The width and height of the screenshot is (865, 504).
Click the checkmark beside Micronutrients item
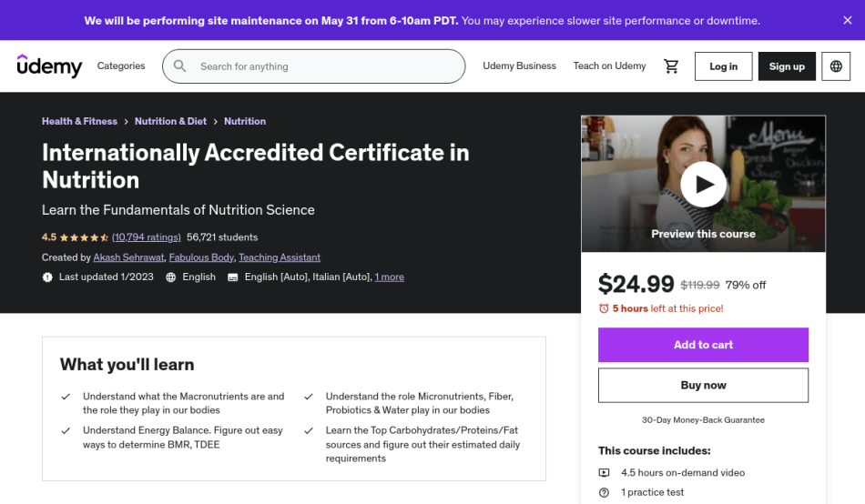(x=309, y=397)
